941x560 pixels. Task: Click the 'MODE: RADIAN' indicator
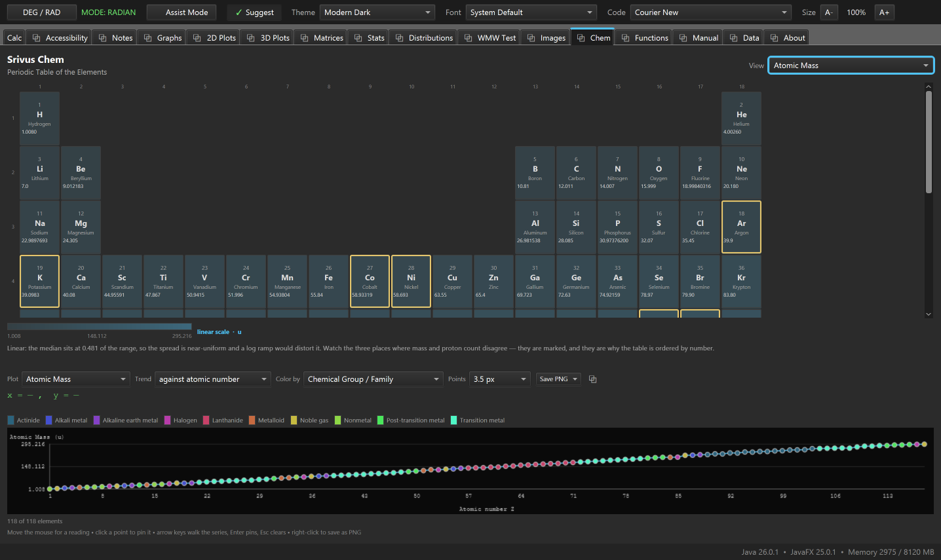click(x=109, y=12)
